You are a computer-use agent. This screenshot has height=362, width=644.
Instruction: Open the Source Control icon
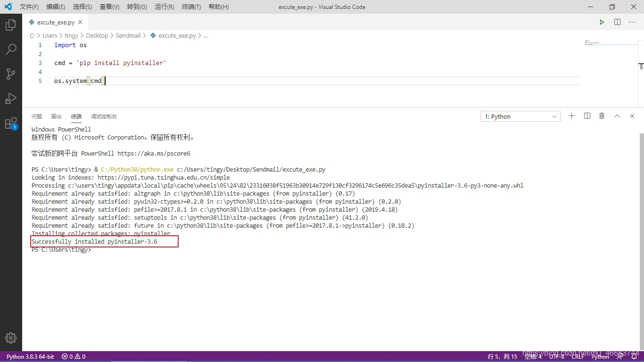coord(11,74)
